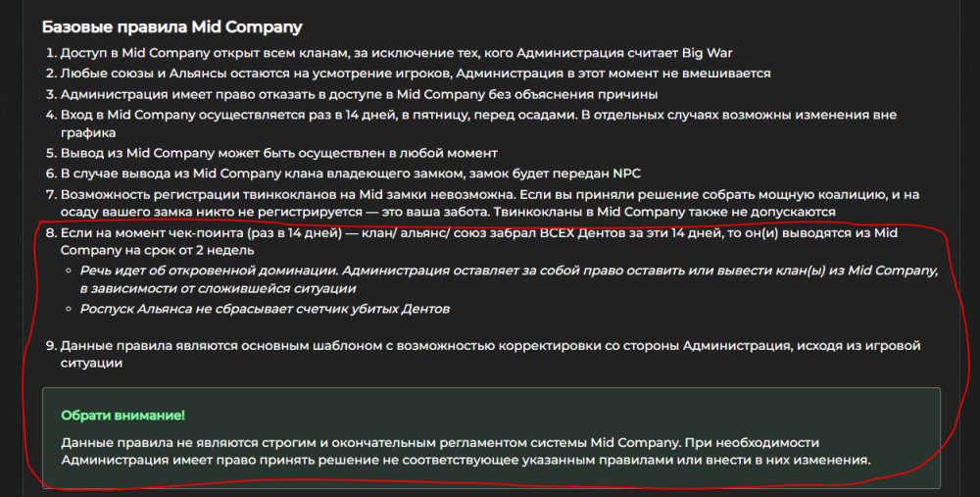Click the green "Обрати внимание!" heading
The width and height of the screenshot is (980, 497).
[x=122, y=416]
